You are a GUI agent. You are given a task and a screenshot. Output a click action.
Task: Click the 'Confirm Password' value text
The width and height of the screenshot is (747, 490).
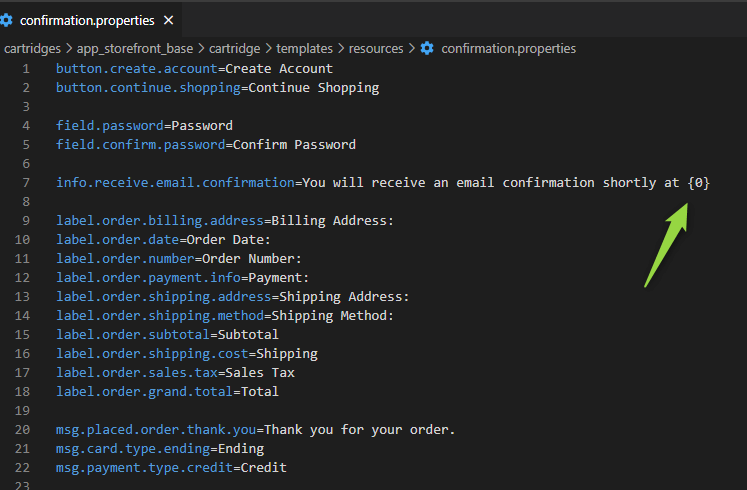[x=294, y=145]
